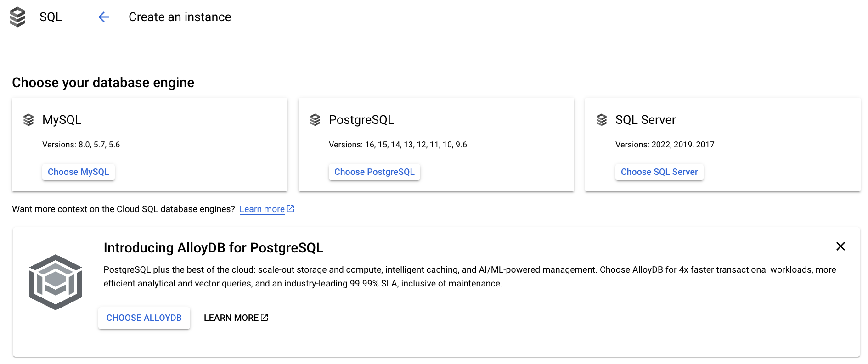Click the SQL Server card heading
The height and width of the screenshot is (364, 868).
(x=646, y=120)
